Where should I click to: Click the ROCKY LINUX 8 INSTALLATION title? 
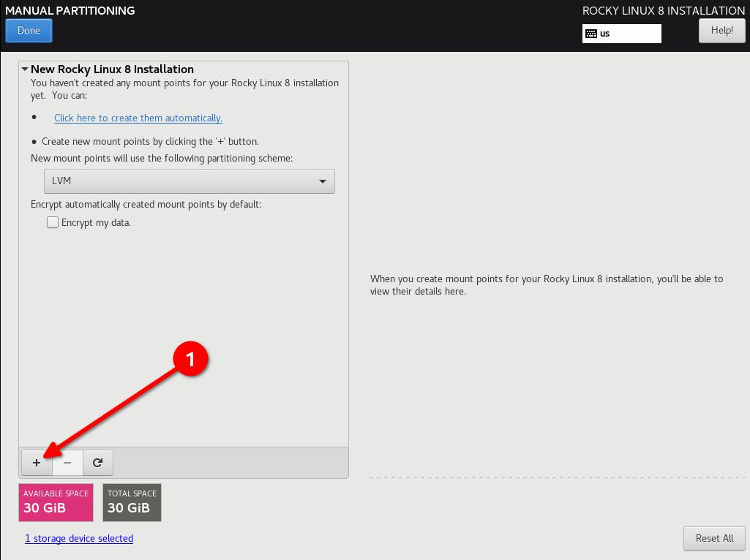pos(662,10)
